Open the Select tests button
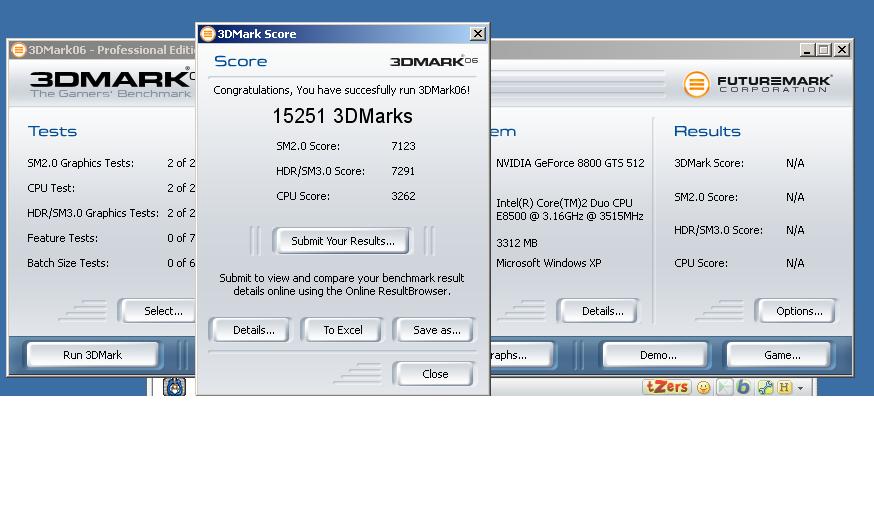874x512 pixels. point(159,311)
